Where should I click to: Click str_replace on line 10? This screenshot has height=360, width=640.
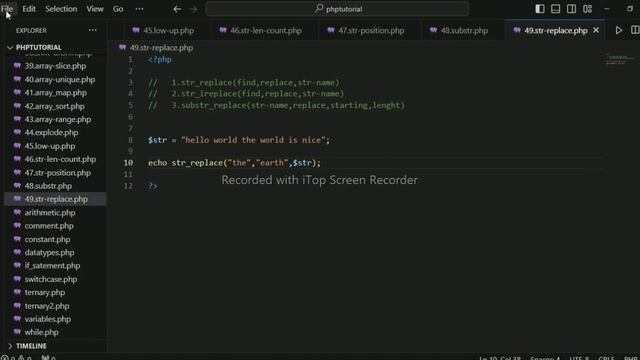tap(197, 163)
